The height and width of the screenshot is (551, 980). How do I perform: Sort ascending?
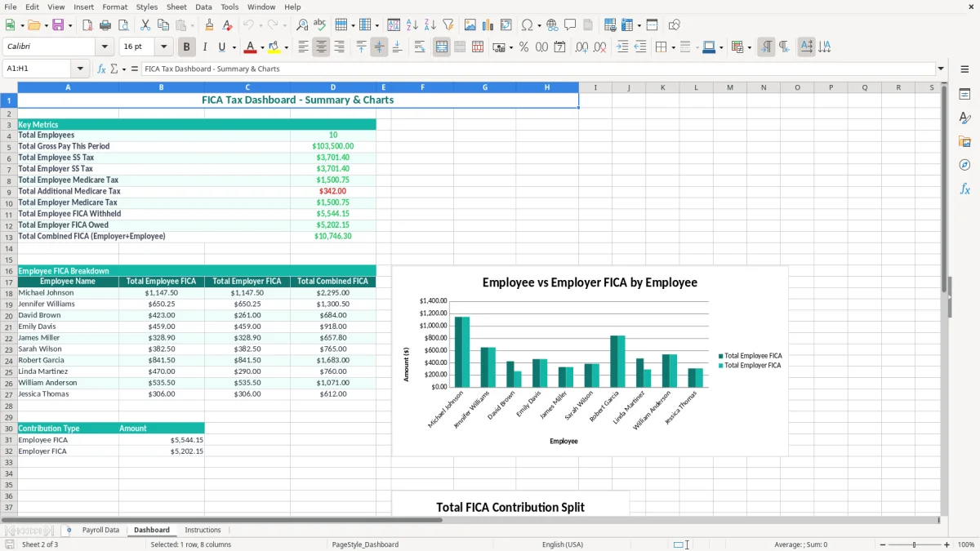click(x=412, y=25)
